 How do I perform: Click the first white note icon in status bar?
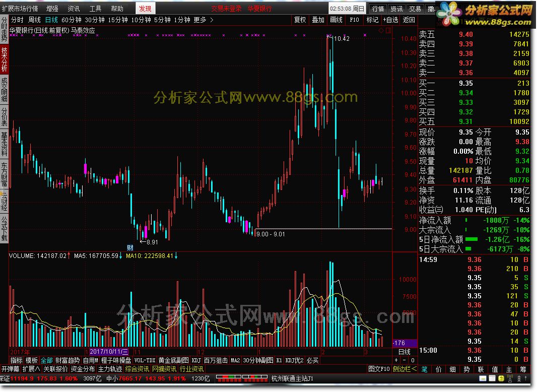click(x=483, y=378)
